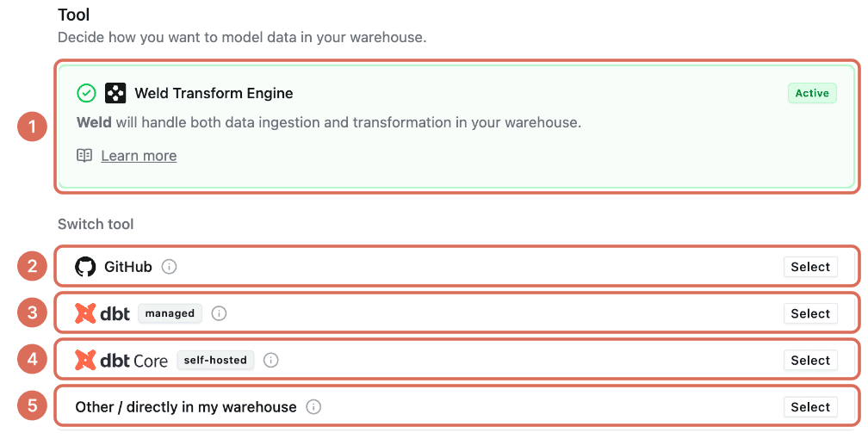
Task: Select dbt Core self-hosted tool
Action: pyautogui.click(x=810, y=361)
